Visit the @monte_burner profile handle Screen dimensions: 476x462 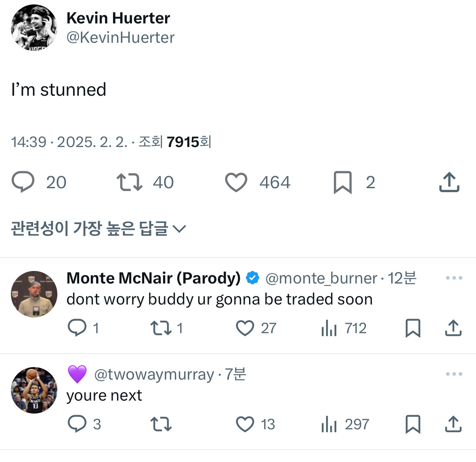(321, 278)
